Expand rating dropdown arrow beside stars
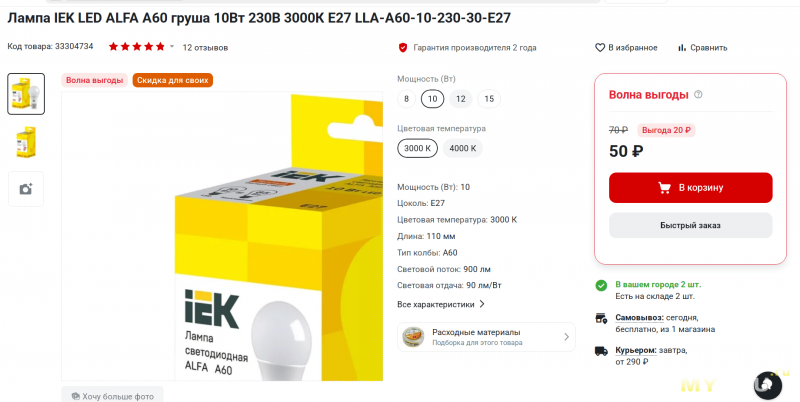Viewport: 800px width, 402px height. point(172,47)
